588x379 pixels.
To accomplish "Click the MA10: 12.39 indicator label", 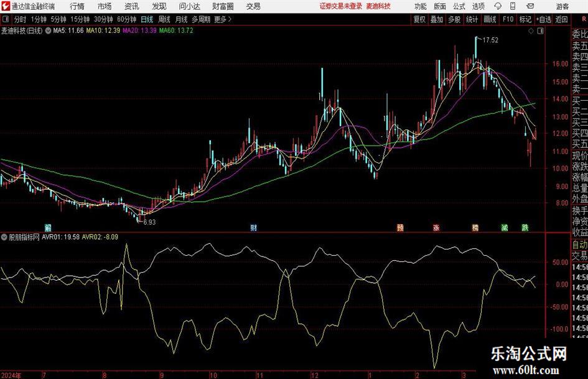I will click(x=103, y=30).
